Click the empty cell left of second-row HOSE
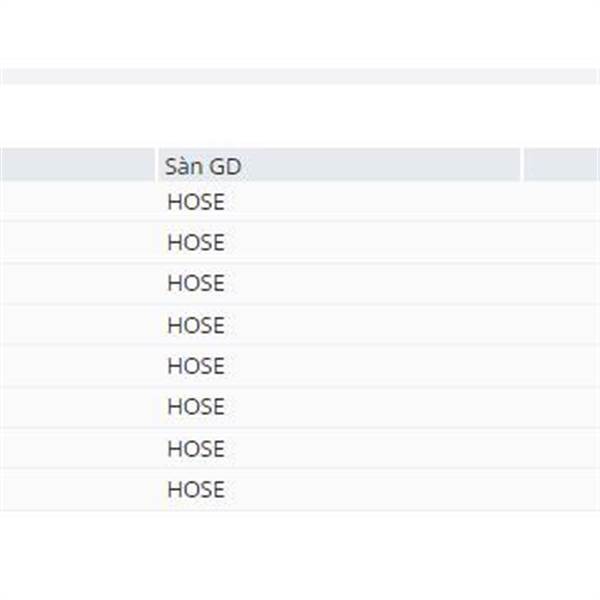This screenshot has width=600, height=600. point(79,242)
